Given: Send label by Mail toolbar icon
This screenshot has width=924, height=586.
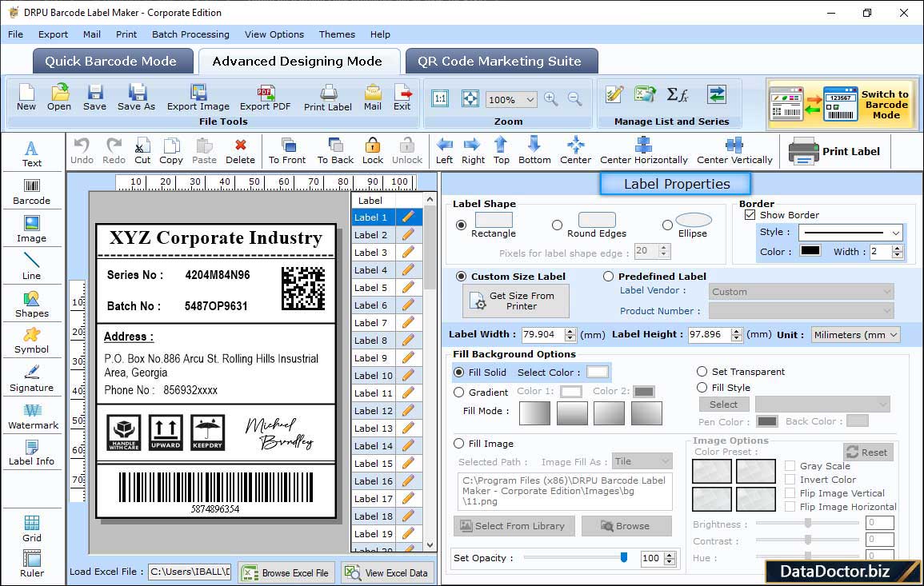Looking at the screenshot, I should 373,98.
